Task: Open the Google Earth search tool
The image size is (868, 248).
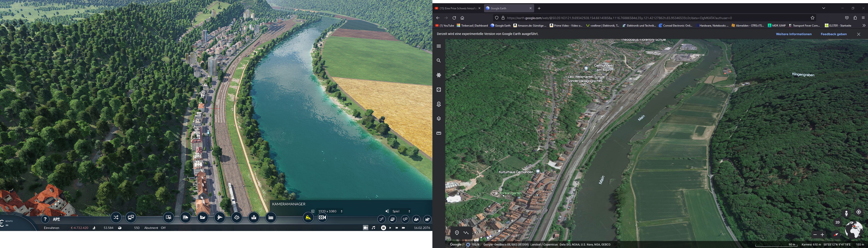Action: [x=439, y=61]
